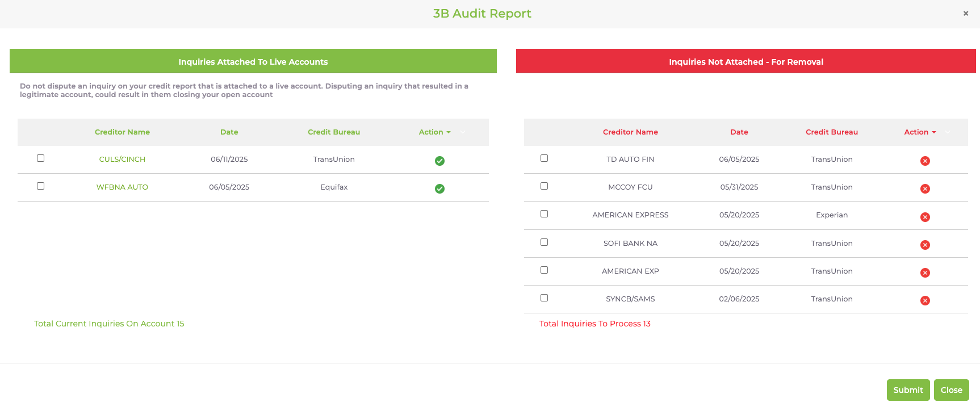The height and width of the screenshot is (415, 980).
Task: Click Total Inquiries To Process 13
Action: pyautogui.click(x=595, y=324)
